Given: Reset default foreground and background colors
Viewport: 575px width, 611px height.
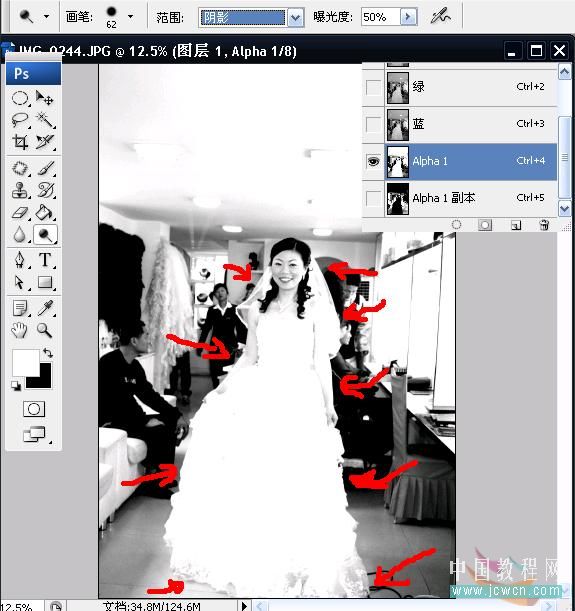Looking at the screenshot, I should click(x=16, y=386).
